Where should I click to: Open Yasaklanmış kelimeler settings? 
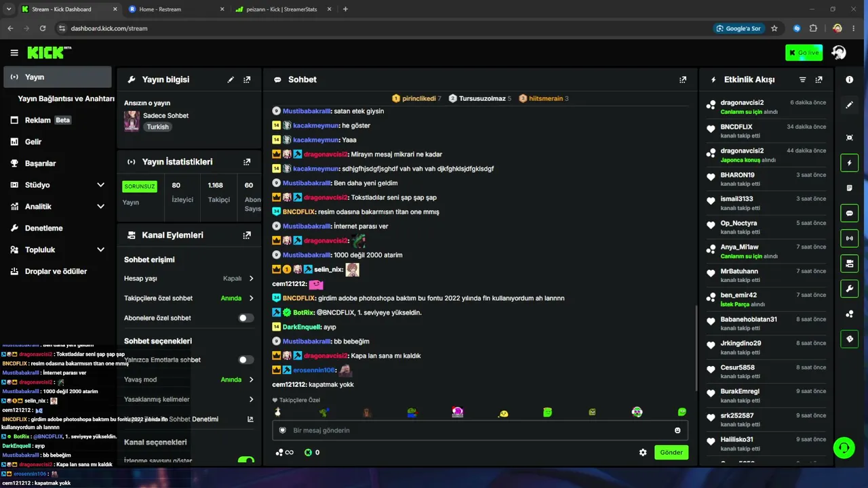pyautogui.click(x=251, y=399)
